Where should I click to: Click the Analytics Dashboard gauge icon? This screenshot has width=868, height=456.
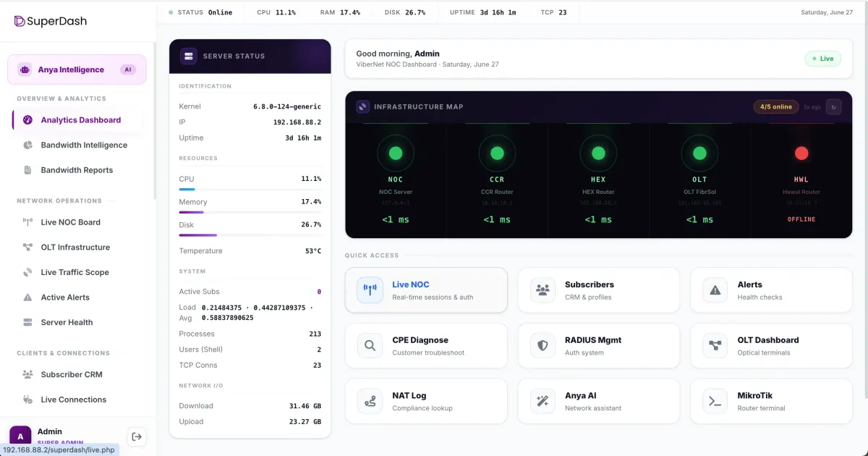coord(27,120)
